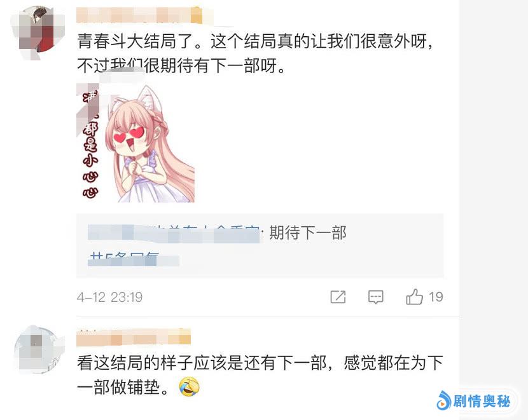This screenshot has width=528, height=420.
Task: Click the 都是小心心 sticker caption text
Action: (x=90, y=158)
